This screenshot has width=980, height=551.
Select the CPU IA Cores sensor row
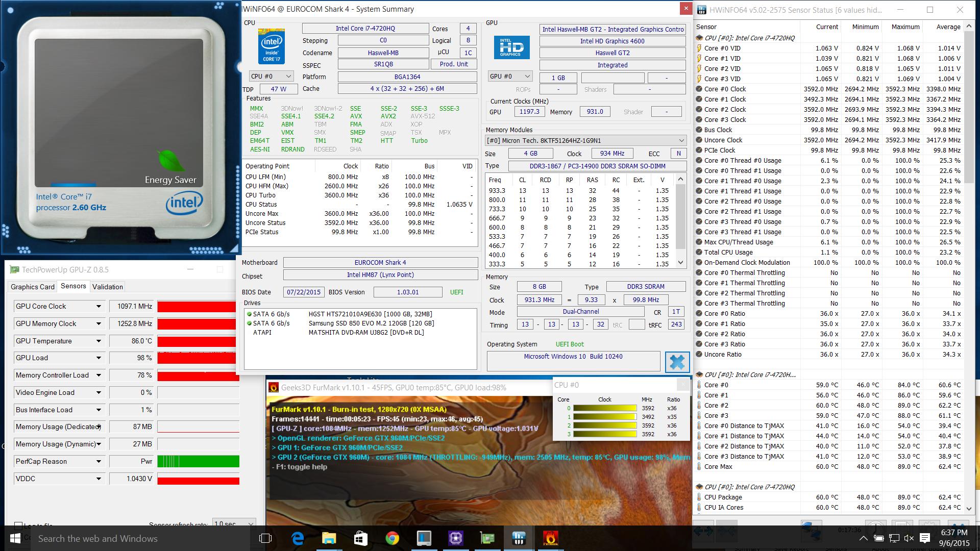coord(829,508)
